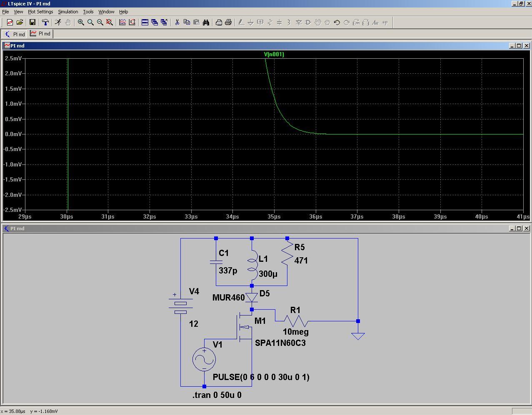Click the New Schematic toolbar icon
The image size is (532, 415).
pyautogui.click(x=10, y=22)
